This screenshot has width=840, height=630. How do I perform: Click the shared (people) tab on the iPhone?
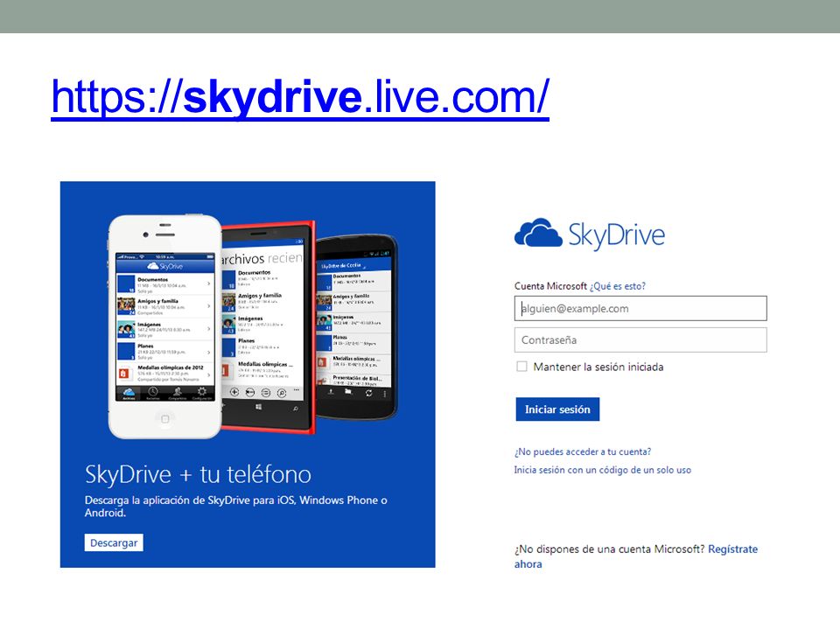tap(178, 393)
